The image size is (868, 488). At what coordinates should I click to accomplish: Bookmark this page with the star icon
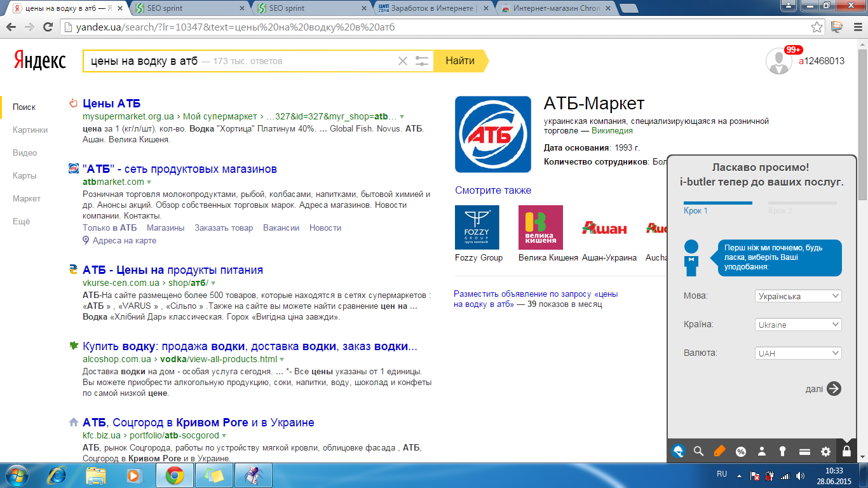[x=817, y=27]
